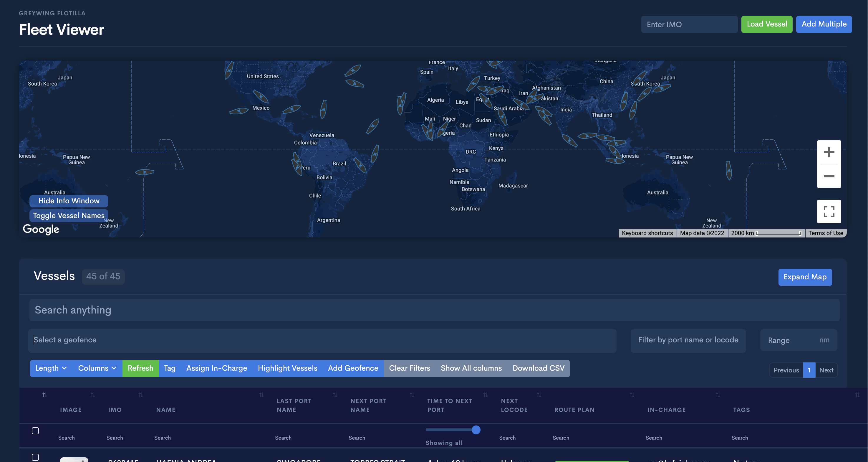The width and height of the screenshot is (868, 462).
Task: Open map Keyboard shortcuts
Action: click(x=647, y=233)
